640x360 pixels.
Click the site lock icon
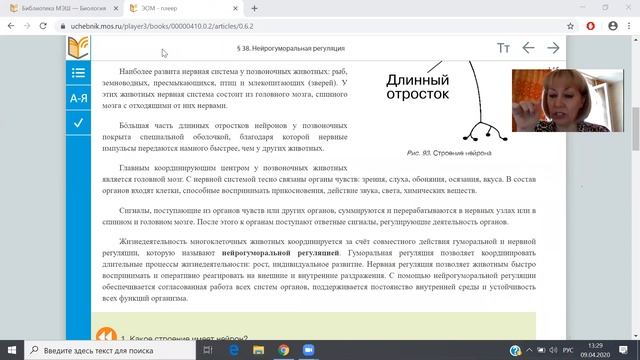[62, 26]
